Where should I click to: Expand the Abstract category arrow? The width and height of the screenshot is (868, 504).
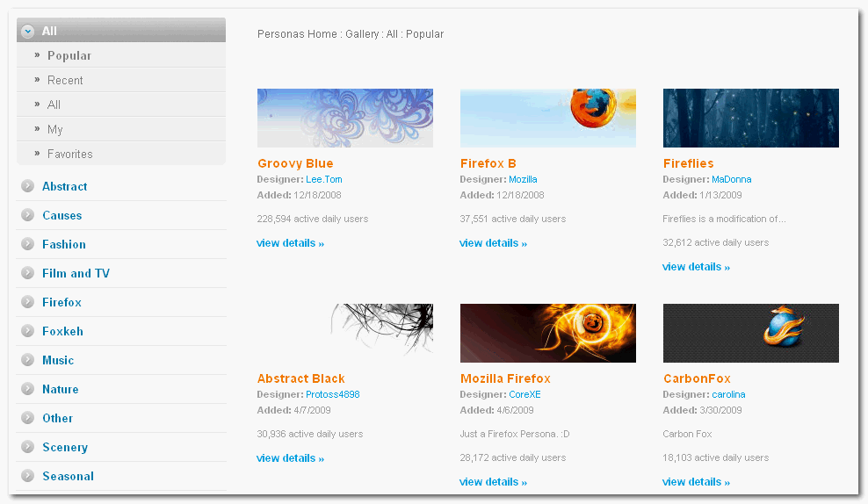[28, 186]
